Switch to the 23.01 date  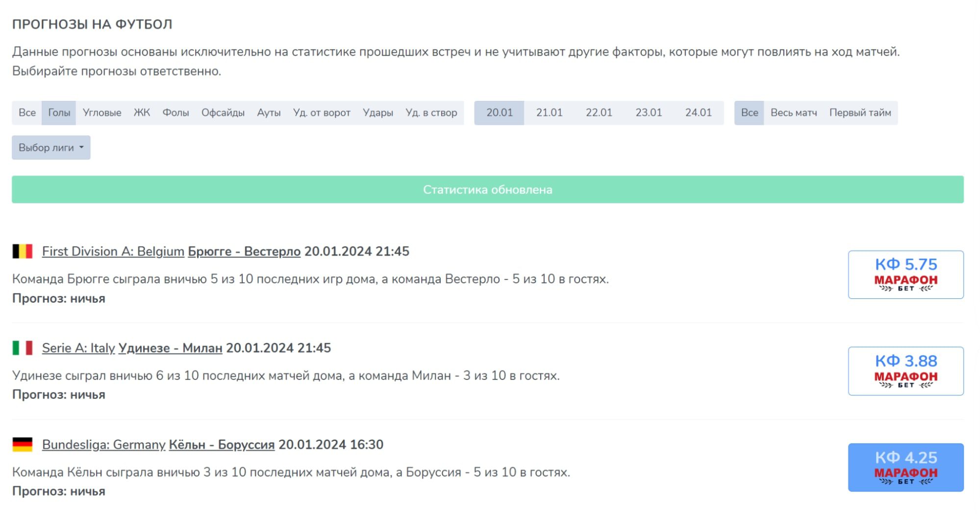coord(649,113)
